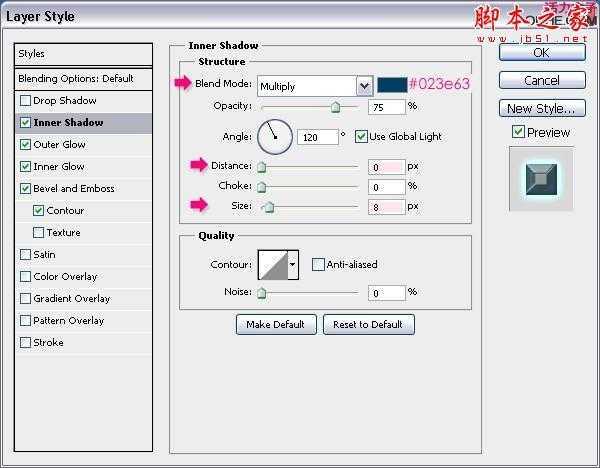Click the OK button
This screenshot has width=600, height=468.
click(x=541, y=52)
